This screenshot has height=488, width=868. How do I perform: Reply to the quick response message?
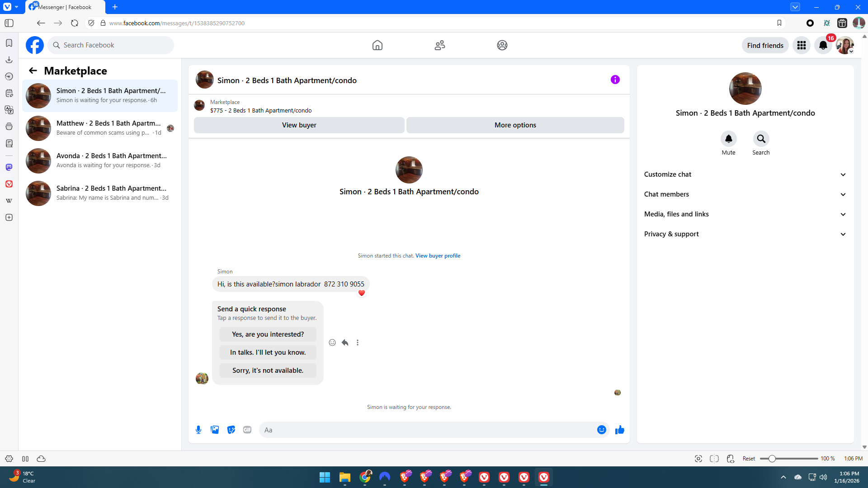pos(345,343)
